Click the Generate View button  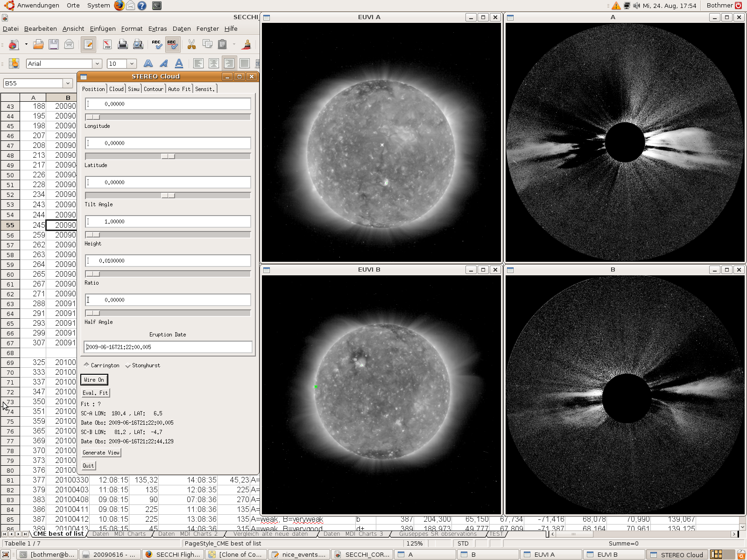click(101, 453)
